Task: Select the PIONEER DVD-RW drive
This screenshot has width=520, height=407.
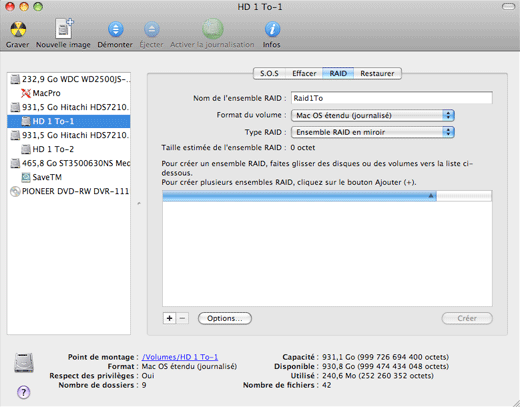Action: click(x=69, y=191)
